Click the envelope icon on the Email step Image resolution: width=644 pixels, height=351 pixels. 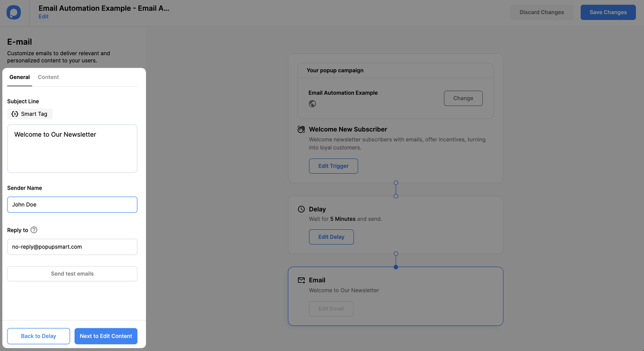pyautogui.click(x=301, y=280)
